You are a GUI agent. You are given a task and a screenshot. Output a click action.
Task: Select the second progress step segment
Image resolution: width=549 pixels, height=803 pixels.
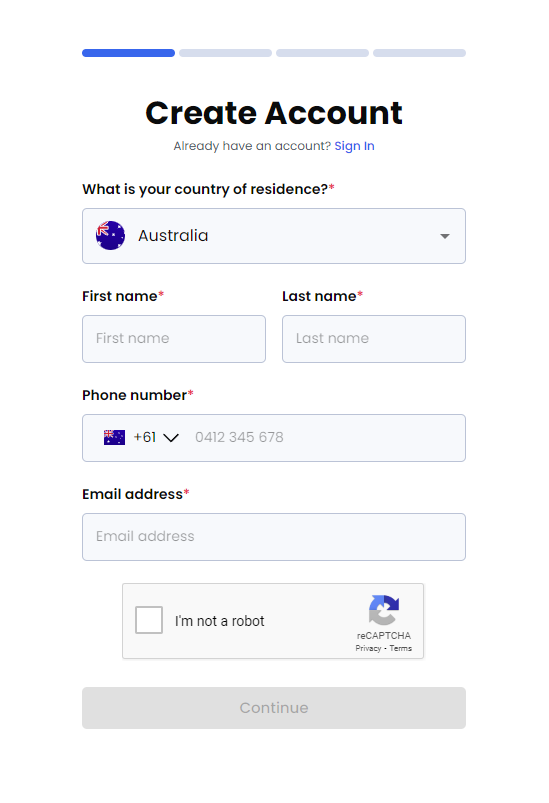click(225, 53)
